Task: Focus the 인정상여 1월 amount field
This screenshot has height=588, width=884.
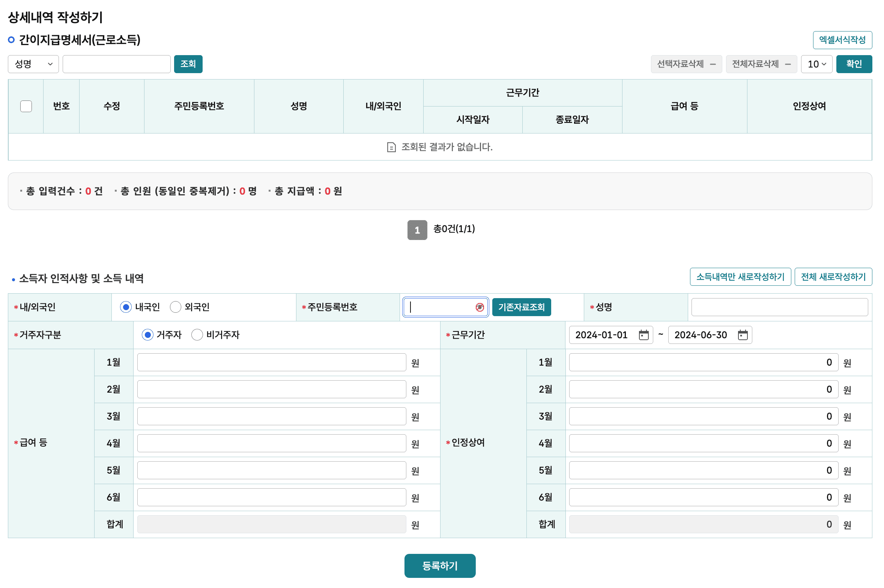Action: click(704, 362)
